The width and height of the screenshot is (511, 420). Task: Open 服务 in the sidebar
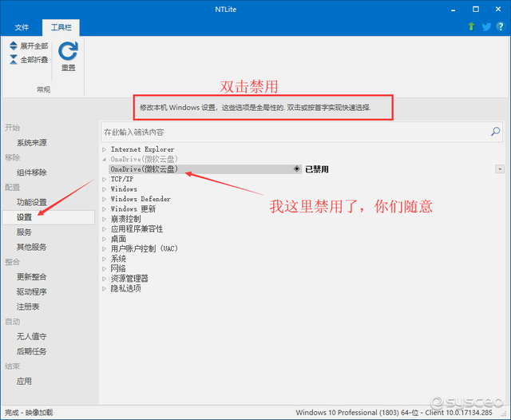[24, 232]
